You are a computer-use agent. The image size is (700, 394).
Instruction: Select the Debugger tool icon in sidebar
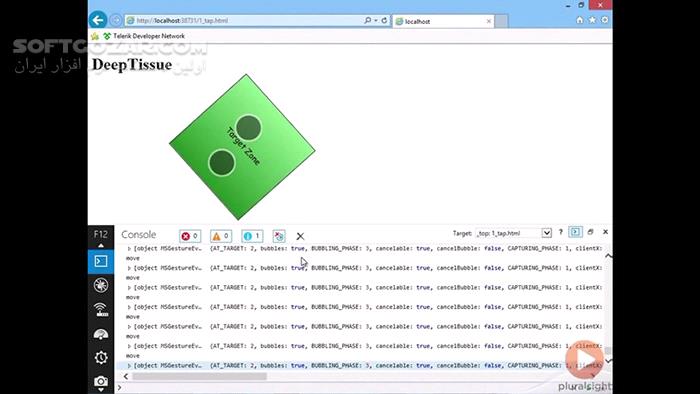coord(101,285)
